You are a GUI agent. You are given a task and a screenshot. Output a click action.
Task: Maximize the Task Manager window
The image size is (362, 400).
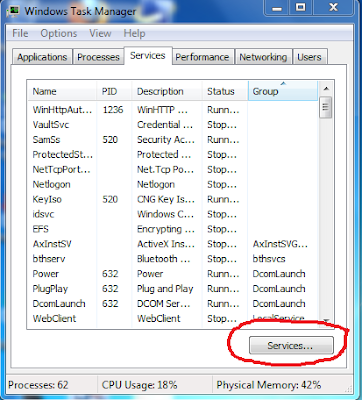click(301, 8)
